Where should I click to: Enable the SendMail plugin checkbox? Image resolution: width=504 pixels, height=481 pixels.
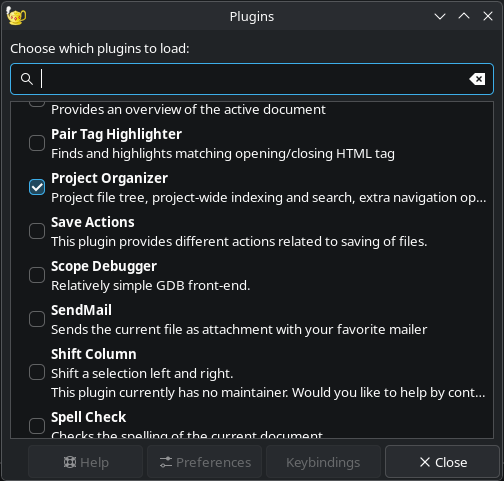point(37,319)
